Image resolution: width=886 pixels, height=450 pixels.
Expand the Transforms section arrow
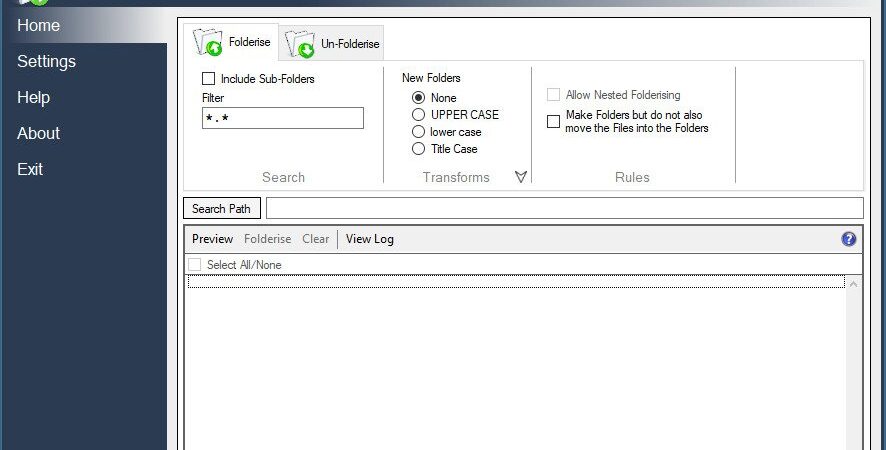(521, 177)
